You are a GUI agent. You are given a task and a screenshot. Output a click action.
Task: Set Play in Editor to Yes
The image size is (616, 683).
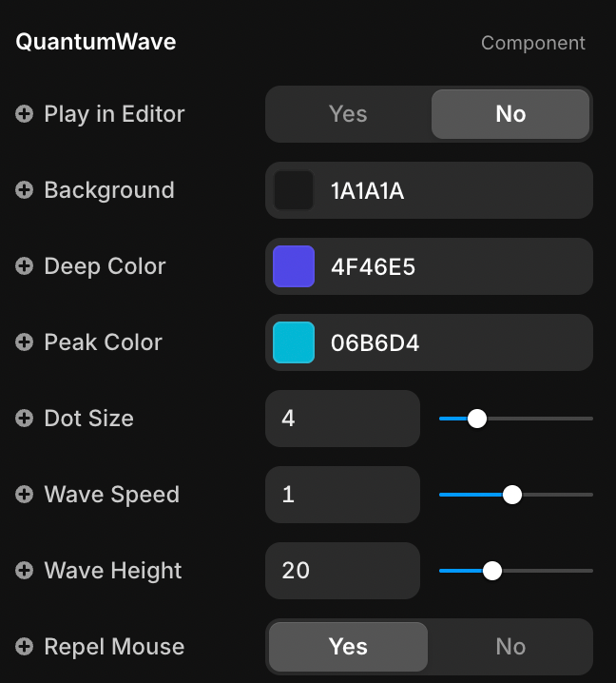348,114
